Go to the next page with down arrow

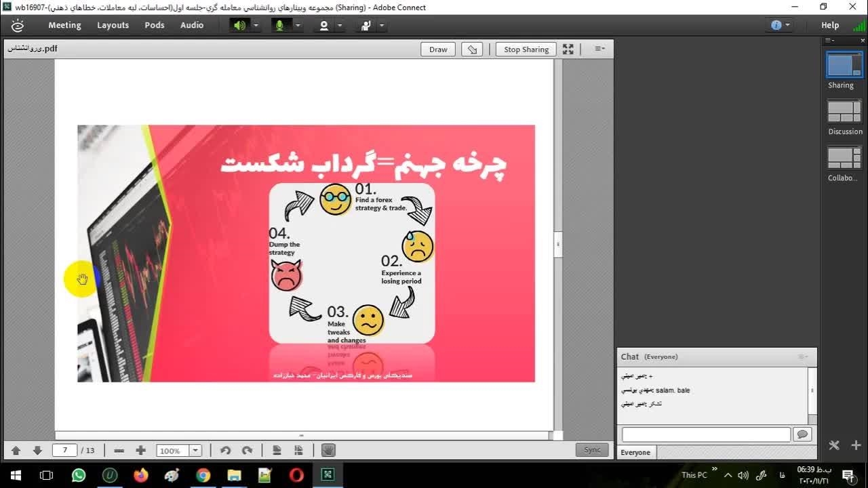37,451
